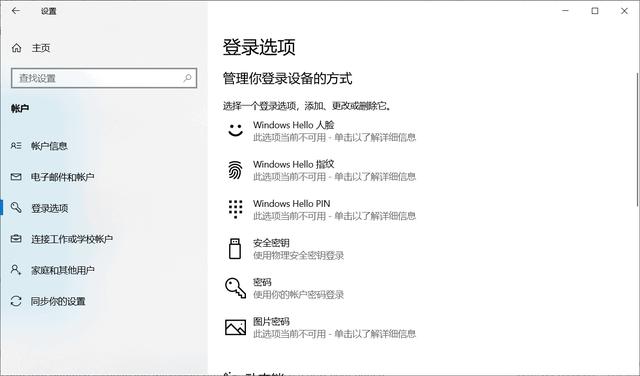
Task: Click the 登录选项 page heading
Action: click(x=259, y=47)
